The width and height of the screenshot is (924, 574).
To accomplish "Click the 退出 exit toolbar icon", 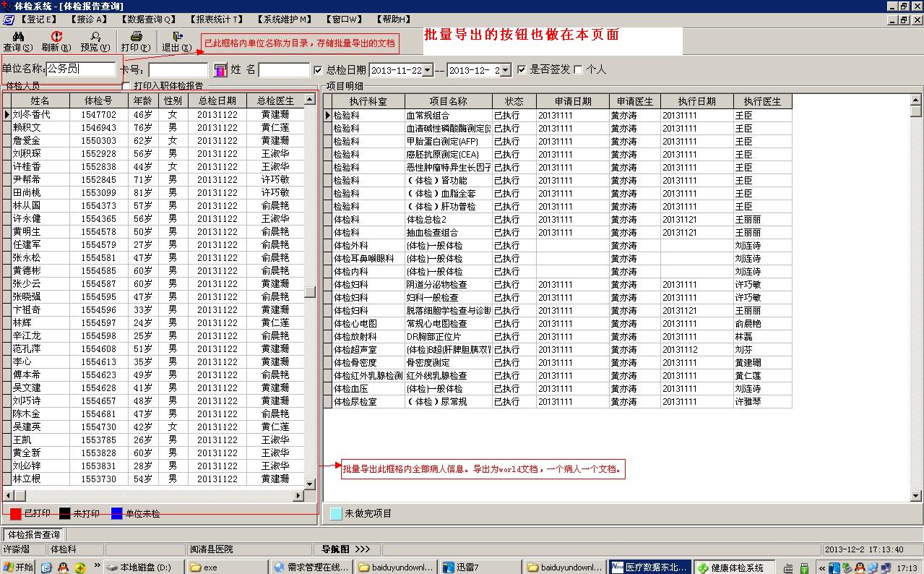I will pos(176,36).
